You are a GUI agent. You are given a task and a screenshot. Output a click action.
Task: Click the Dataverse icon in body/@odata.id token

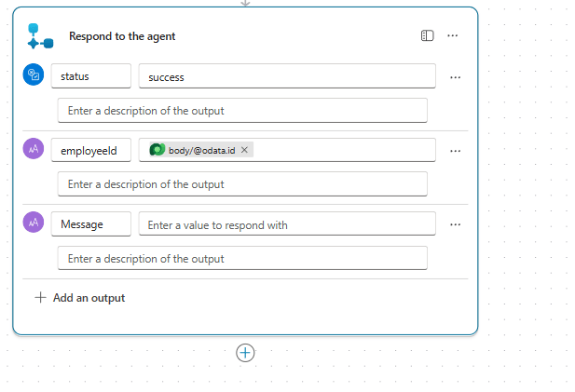point(157,150)
